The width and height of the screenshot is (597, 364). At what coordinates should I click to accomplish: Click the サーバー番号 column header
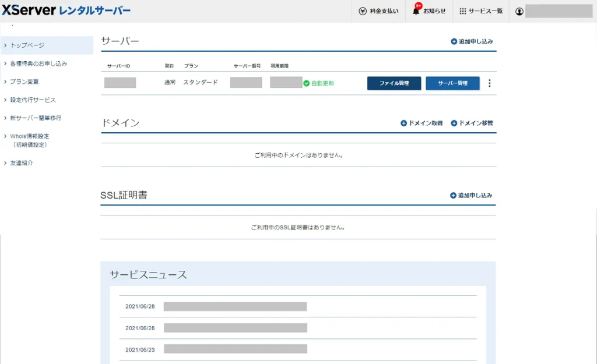(247, 66)
